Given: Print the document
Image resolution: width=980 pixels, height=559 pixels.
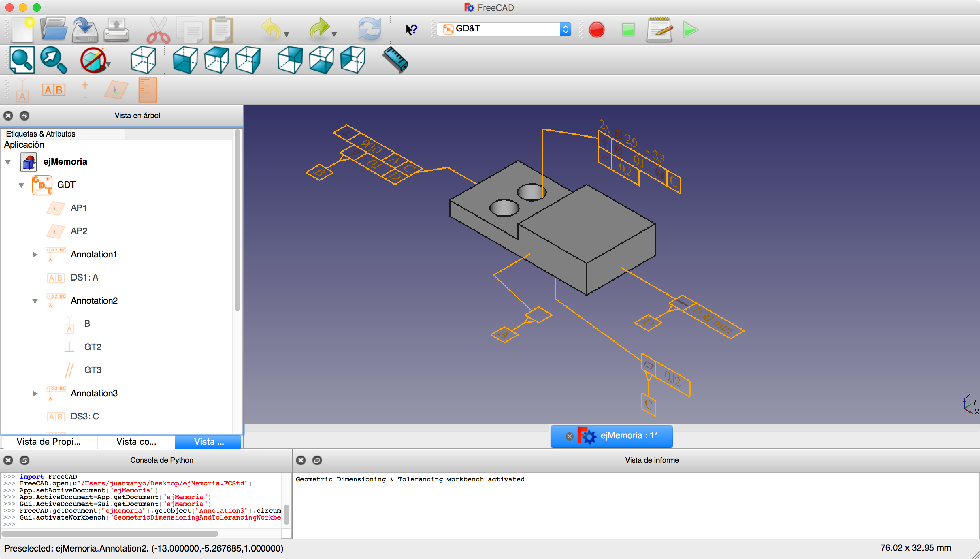Looking at the screenshot, I should 116,29.
